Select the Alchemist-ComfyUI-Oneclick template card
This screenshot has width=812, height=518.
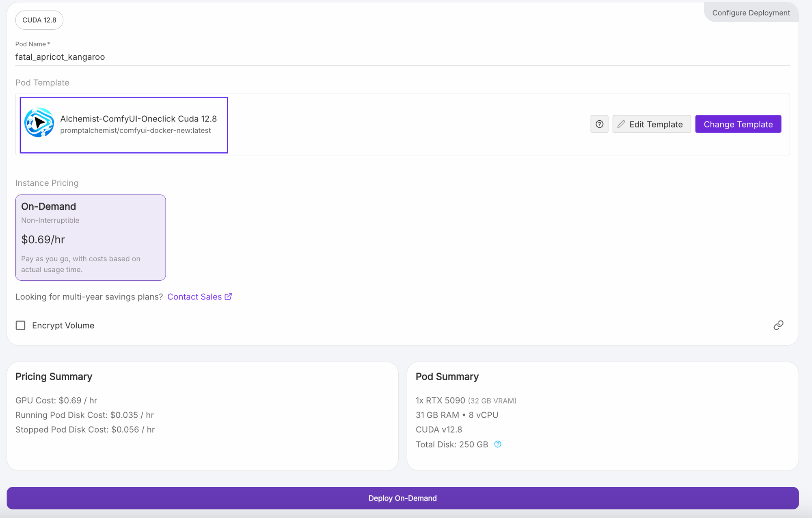[124, 125]
